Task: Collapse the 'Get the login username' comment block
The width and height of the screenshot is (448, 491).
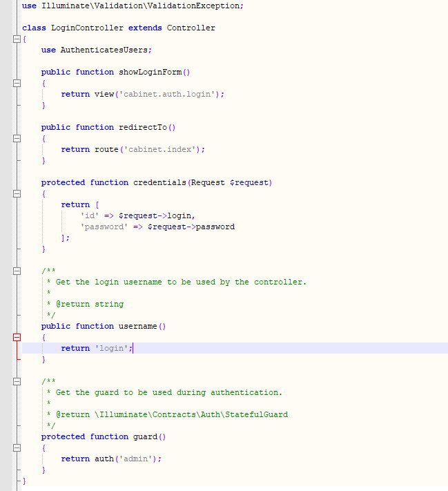Action: tap(17, 271)
